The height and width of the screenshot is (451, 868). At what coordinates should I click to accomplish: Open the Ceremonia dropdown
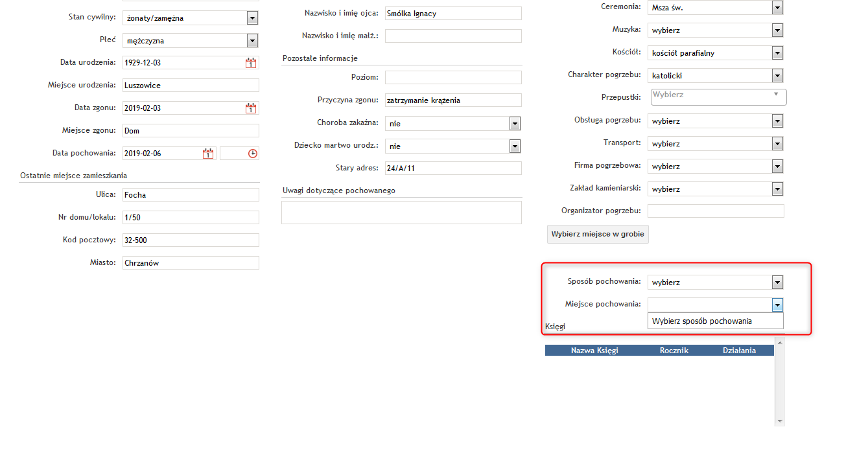tap(777, 7)
